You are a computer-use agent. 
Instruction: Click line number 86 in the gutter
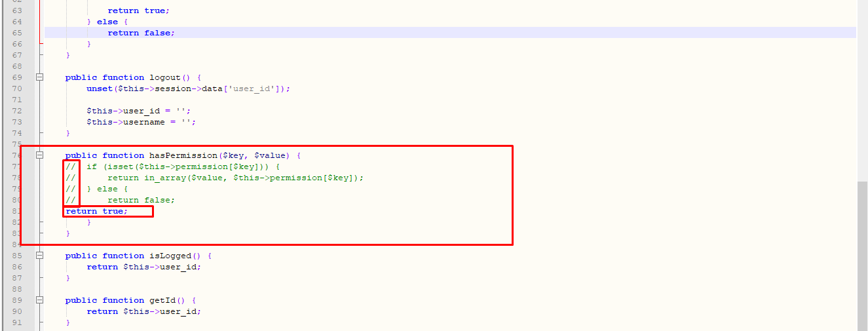point(17,267)
